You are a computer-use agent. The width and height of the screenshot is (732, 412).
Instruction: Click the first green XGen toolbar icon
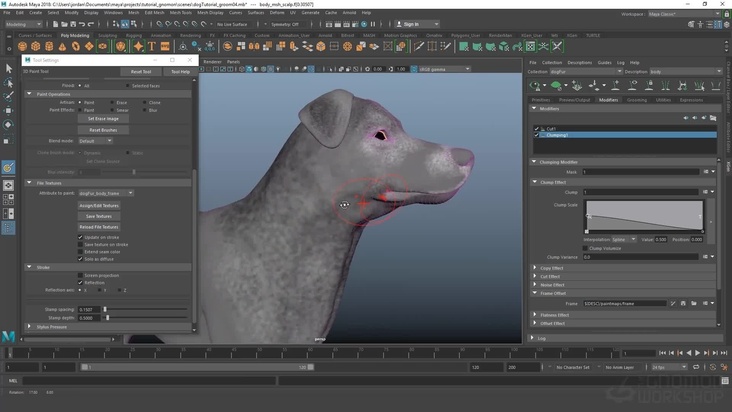[x=535, y=86]
